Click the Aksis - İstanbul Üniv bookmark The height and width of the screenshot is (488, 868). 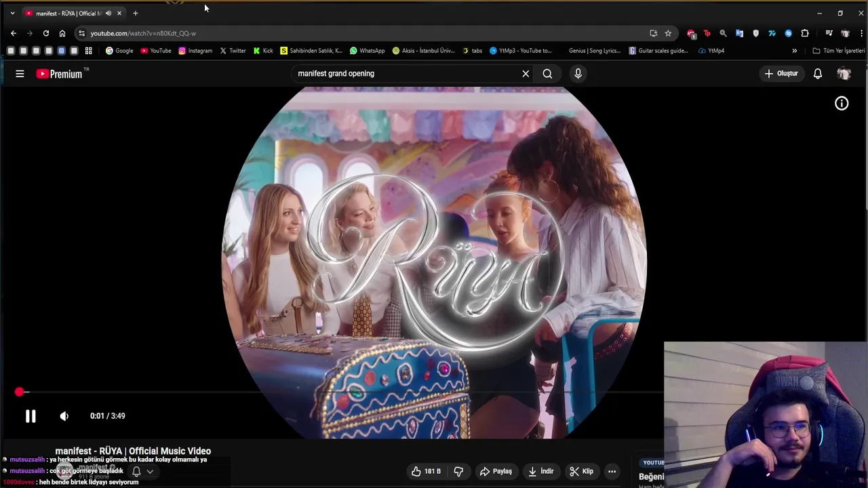coord(423,51)
